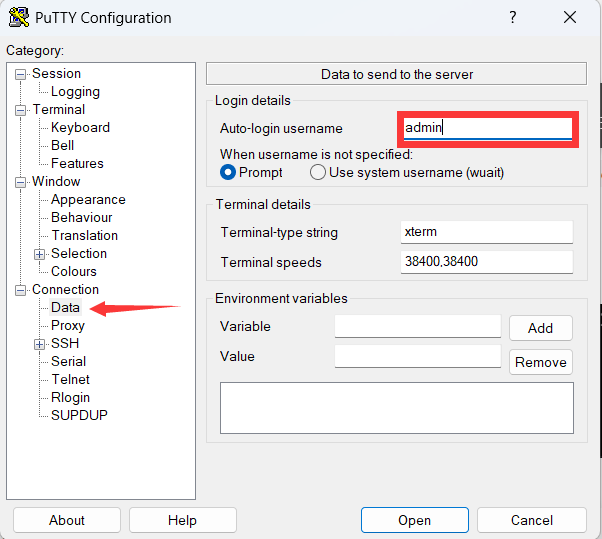
Task: Click the Auto-login username field
Action: click(x=488, y=128)
